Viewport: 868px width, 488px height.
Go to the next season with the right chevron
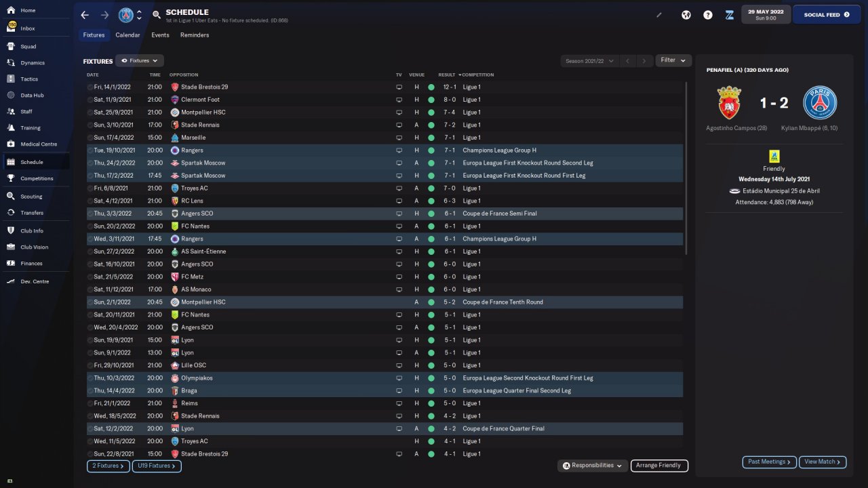(644, 61)
